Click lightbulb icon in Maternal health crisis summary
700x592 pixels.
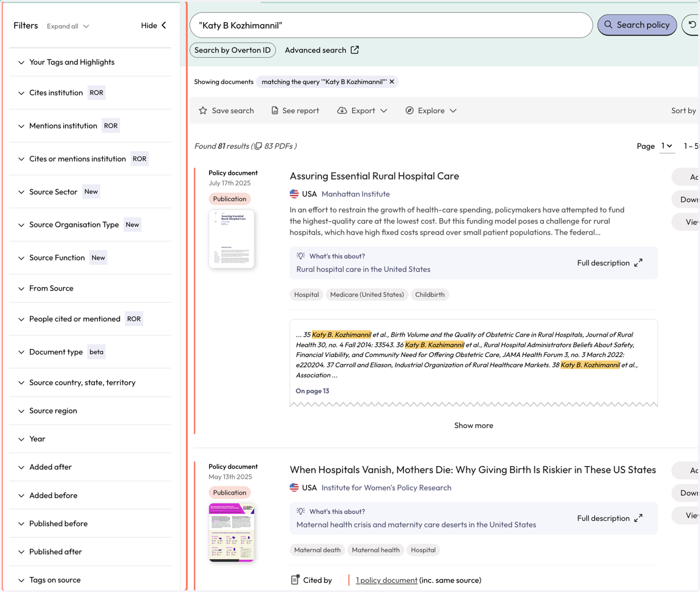point(301,512)
